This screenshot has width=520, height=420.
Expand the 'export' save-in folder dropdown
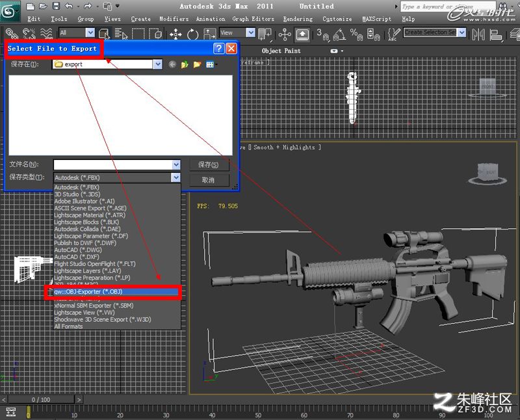click(158, 64)
